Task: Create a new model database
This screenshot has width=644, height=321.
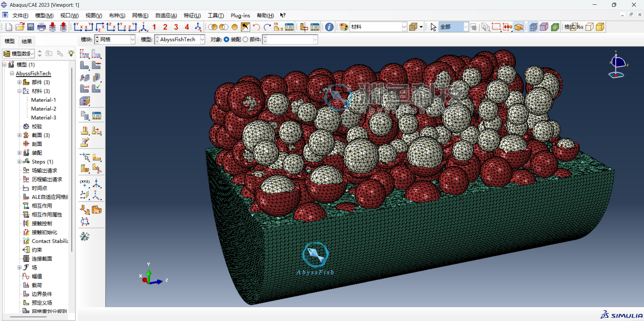Action: pos(9,27)
